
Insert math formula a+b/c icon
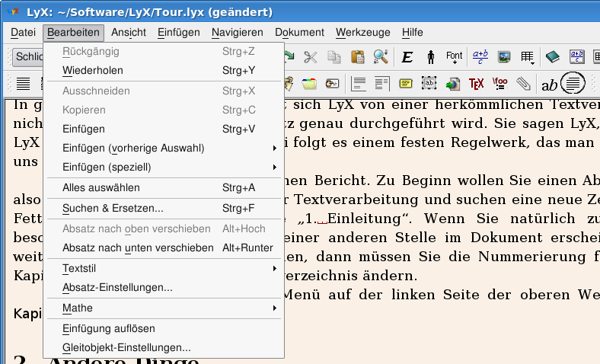point(480,57)
